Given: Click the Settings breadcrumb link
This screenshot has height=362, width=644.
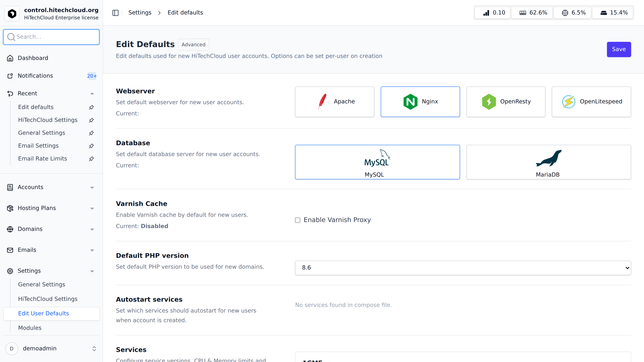Looking at the screenshot, I should (x=140, y=13).
